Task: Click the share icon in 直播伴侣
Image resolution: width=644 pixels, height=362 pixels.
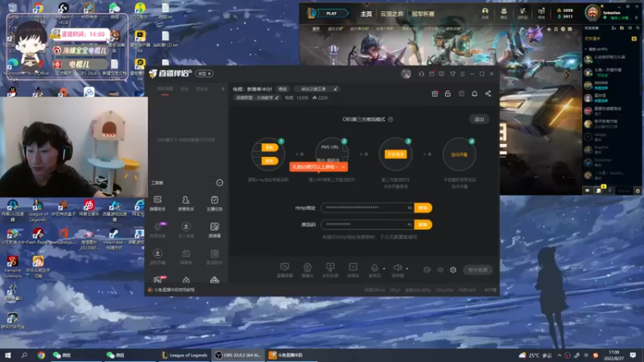Action: 488,93
